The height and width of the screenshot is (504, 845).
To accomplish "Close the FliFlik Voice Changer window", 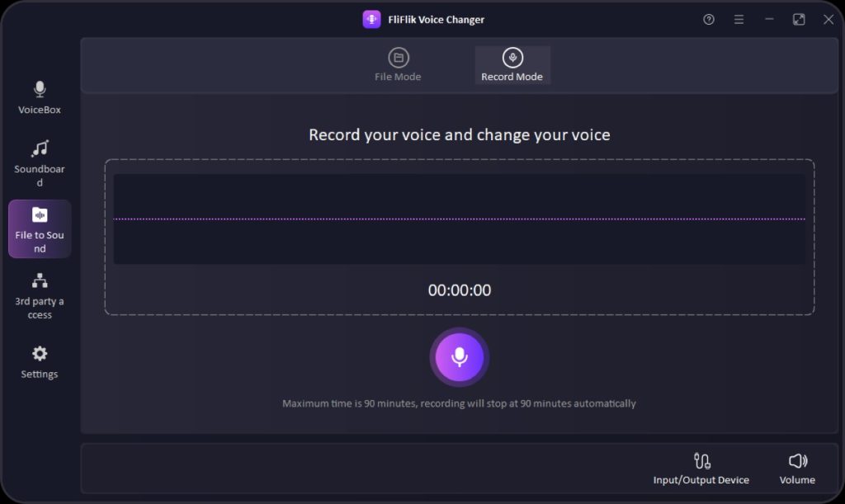I will pyautogui.click(x=828, y=20).
